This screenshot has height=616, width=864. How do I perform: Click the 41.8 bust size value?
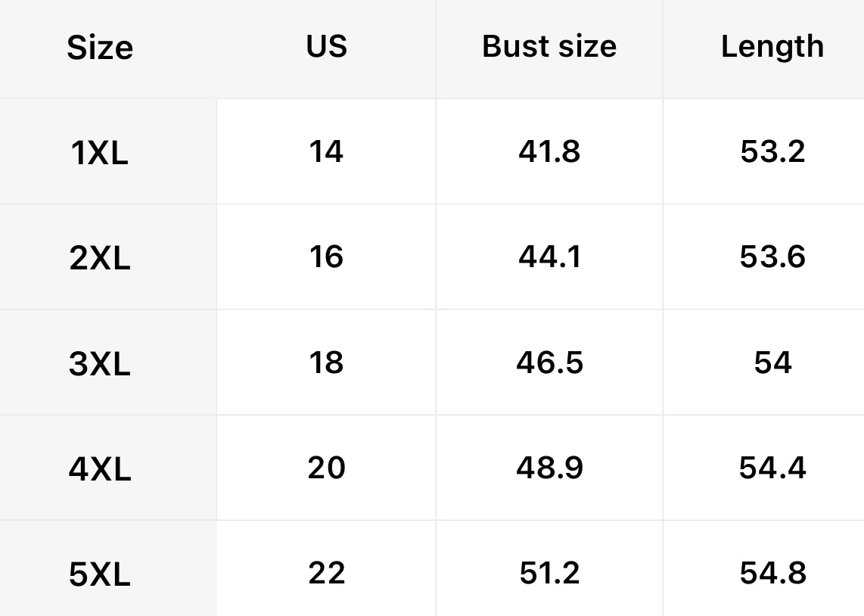click(549, 151)
